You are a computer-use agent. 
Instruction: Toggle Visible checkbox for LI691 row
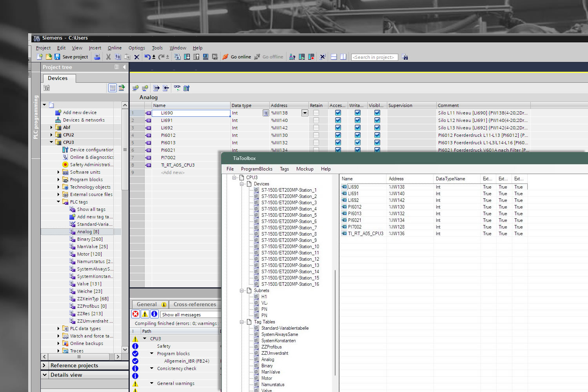coord(377,120)
